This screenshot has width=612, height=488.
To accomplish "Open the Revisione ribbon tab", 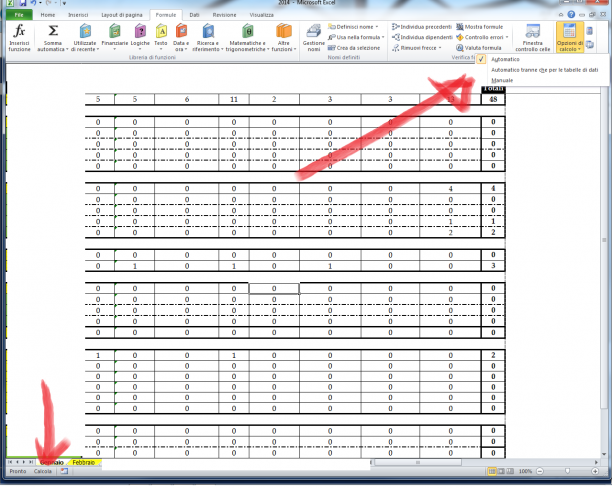I will click(224, 15).
